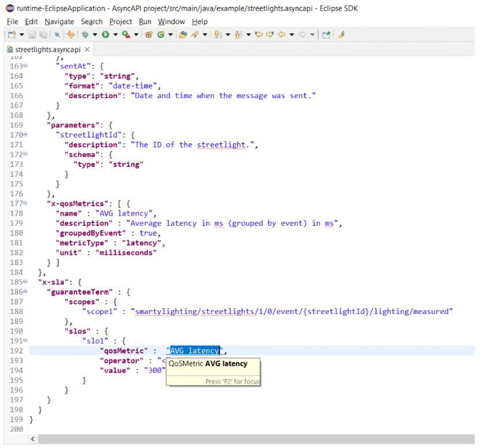This screenshot has width=481, height=448.
Task: Collapse the streetlightId block at line 170
Action: tap(25, 135)
